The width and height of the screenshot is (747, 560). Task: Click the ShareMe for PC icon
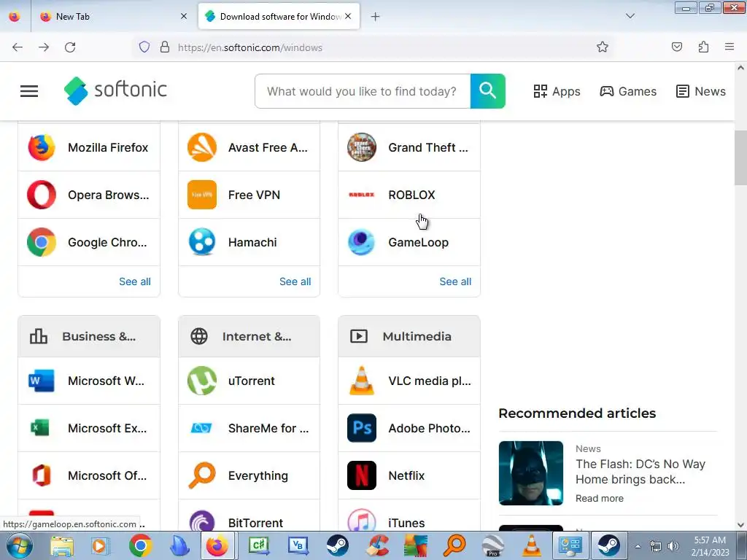click(x=202, y=428)
